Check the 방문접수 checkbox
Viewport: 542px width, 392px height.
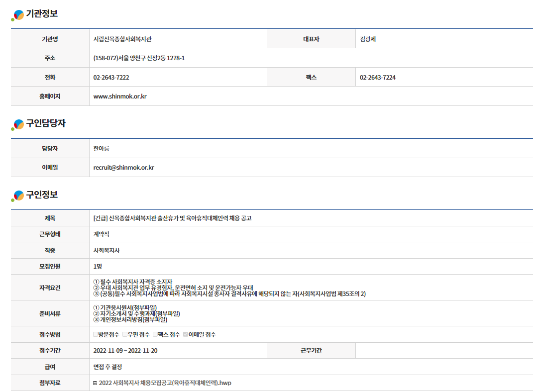(96, 334)
